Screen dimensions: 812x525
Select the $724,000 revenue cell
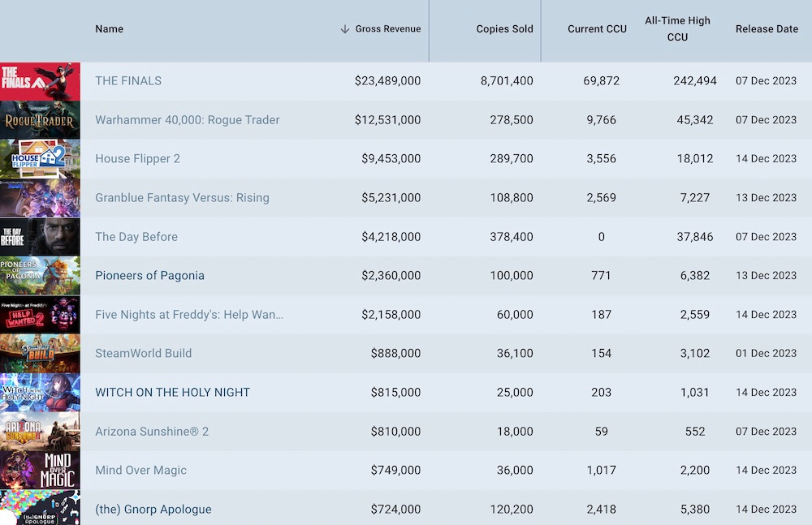pyautogui.click(x=395, y=510)
